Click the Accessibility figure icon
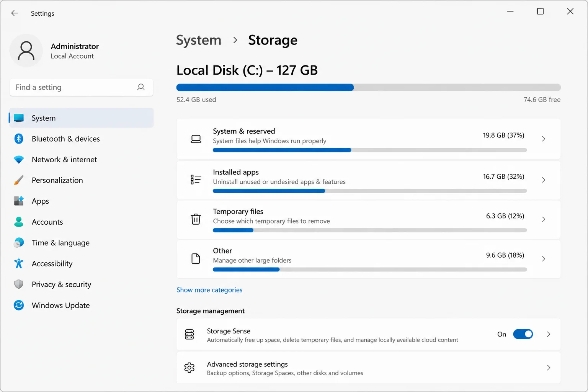Screen dimensions: 588x392 [19, 263]
